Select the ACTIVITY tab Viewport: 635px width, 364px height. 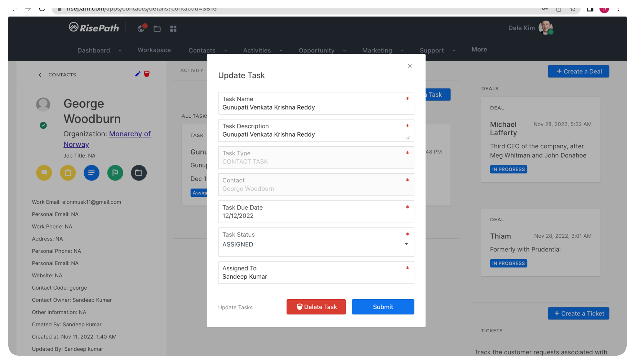pyautogui.click(x=192, y=70)
